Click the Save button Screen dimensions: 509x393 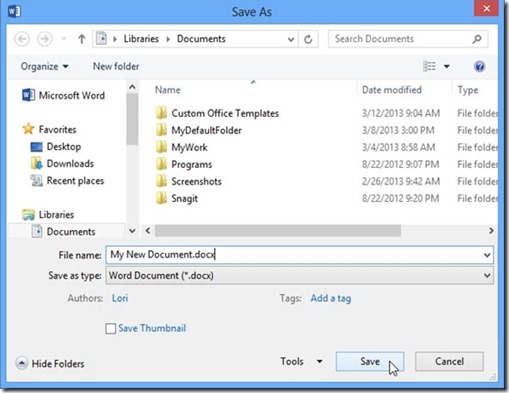(x=370, y=361)
